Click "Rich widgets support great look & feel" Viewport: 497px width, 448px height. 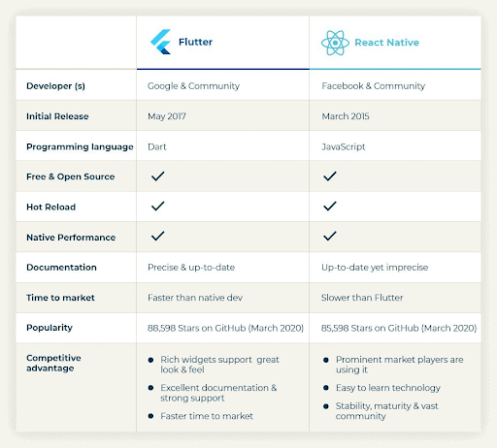tap(219, 365)
